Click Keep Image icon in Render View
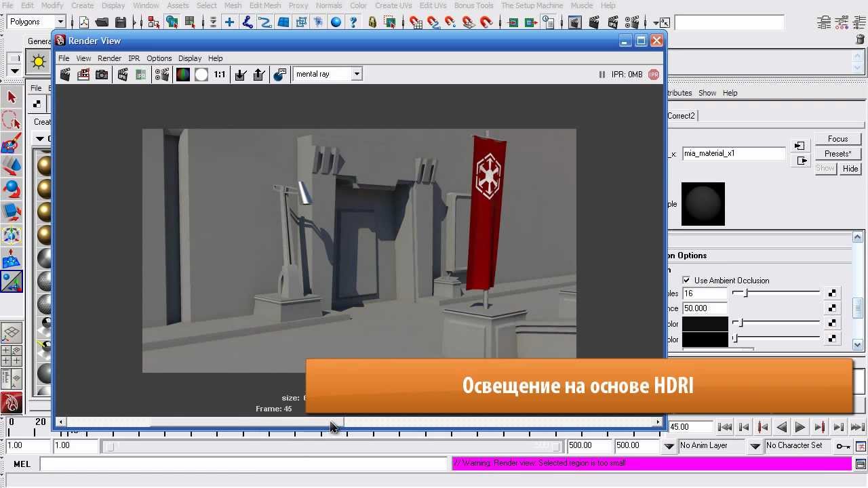Image resolution: width=868 pixels, height=488 pixels. click(240, 75)
